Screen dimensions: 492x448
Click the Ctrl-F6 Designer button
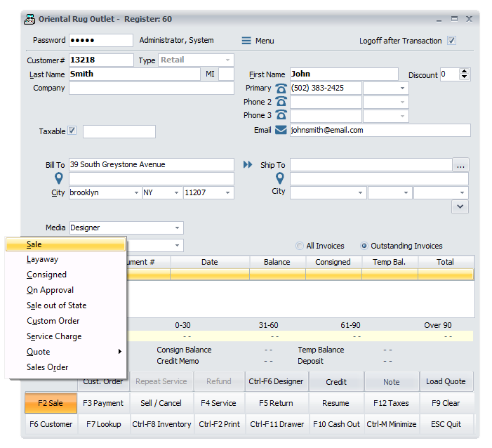pos(276,381)
